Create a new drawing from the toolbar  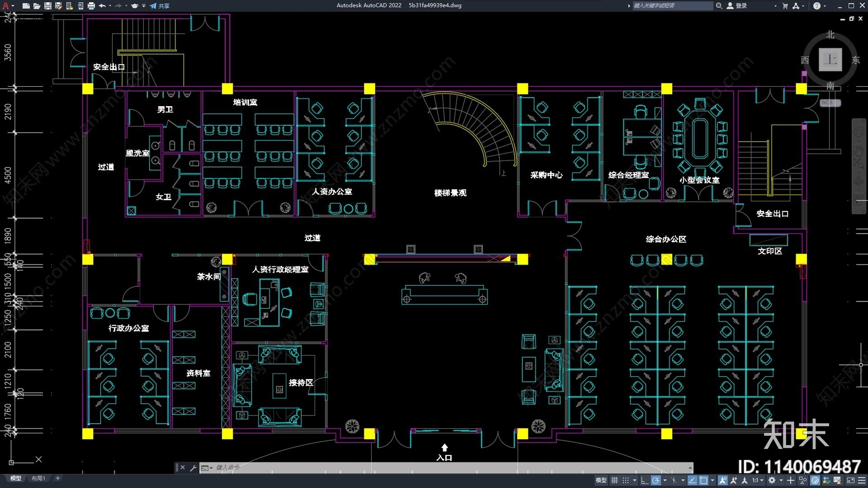coord(26,5)
